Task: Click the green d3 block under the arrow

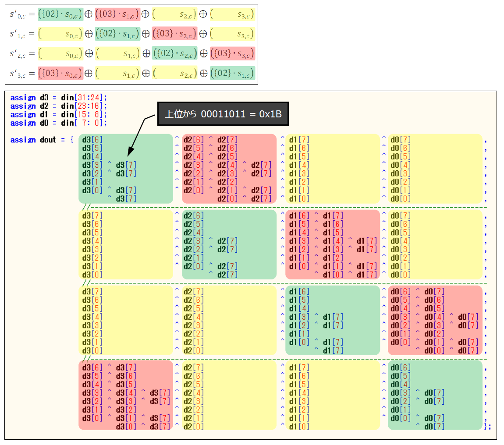Action: (x=126, y=169)
